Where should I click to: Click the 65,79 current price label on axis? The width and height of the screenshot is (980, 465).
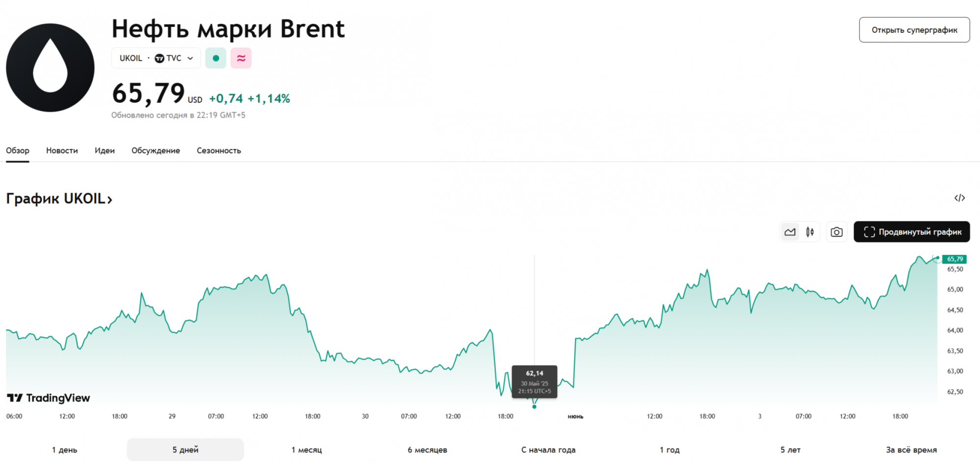coord(954,259)
